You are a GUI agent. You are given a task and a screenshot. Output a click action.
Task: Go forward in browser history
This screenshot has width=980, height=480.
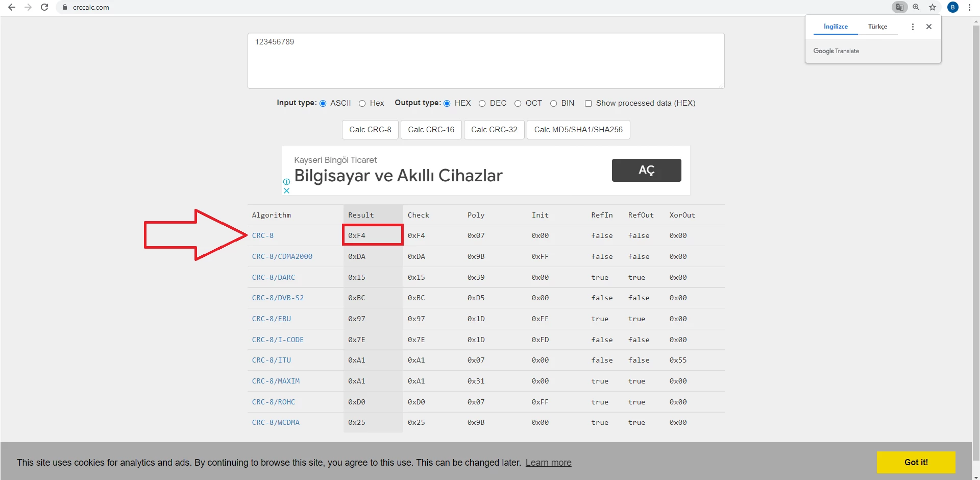[x=28, y=7]
